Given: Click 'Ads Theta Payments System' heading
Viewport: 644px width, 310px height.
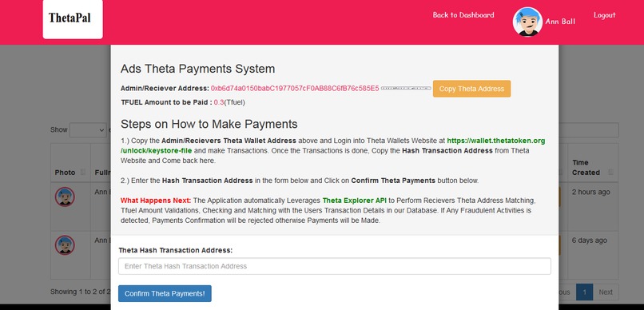Looking at the screenshot, I should pos(197,69).
